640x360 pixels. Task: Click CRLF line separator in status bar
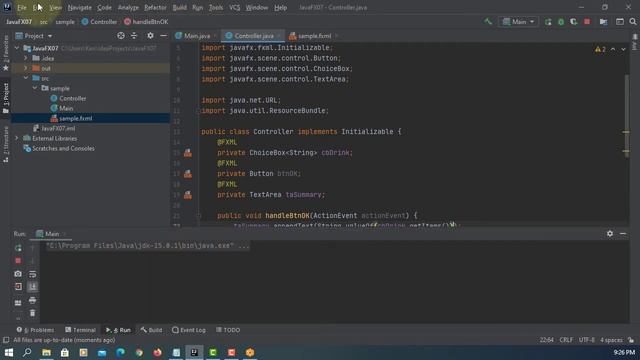point(566,340)
